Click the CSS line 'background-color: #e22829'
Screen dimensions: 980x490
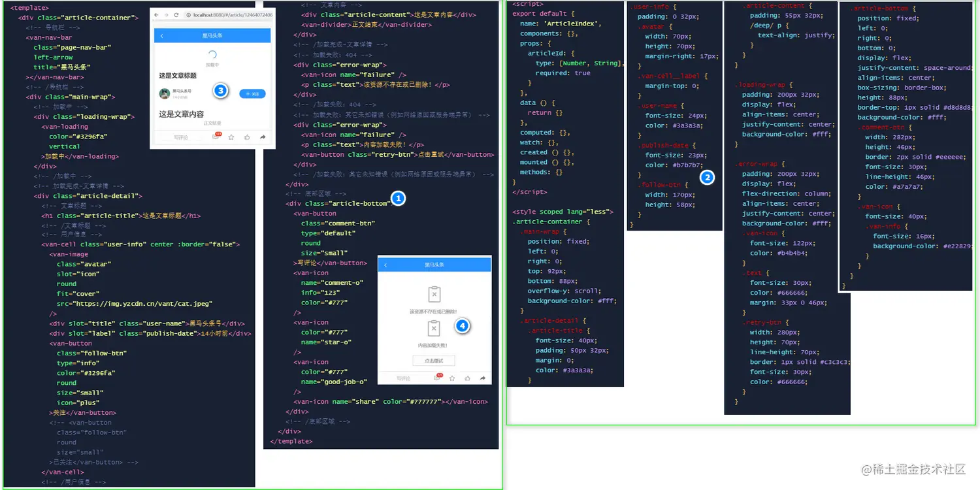923,246
